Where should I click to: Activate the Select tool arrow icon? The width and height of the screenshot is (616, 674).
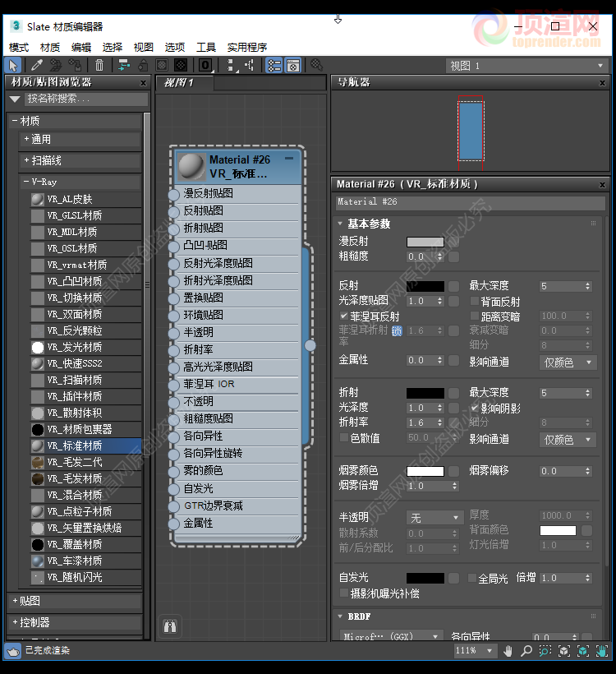[13, 65]
